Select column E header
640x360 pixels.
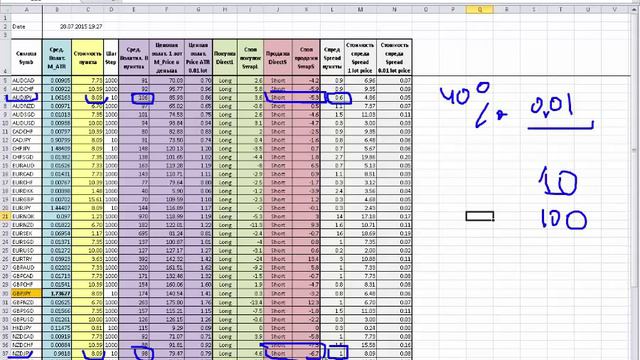[x=134, y=9]
